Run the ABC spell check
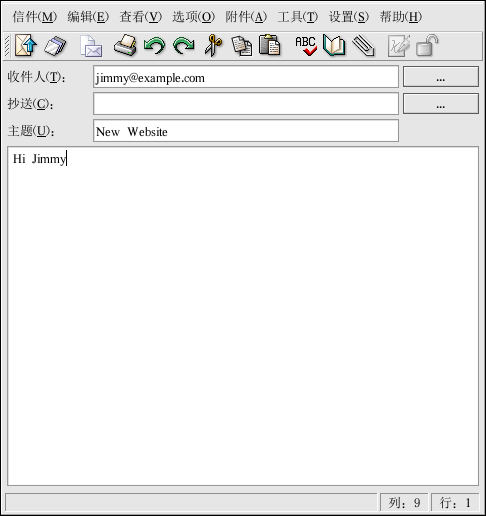Image resolution: width=486 pixels, height=516 pixels. point(305,46)
